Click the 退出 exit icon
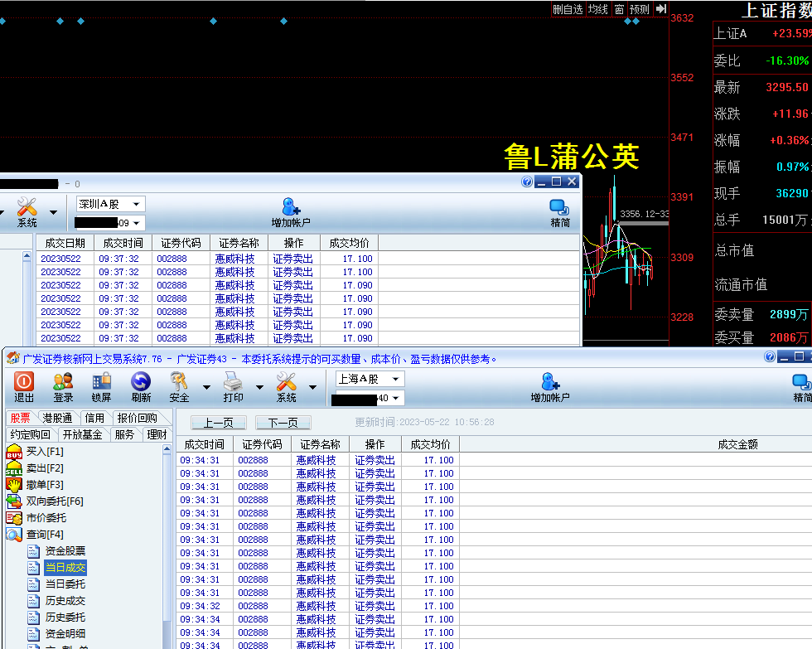This screenshot has height=649, width=812. pos(24,387)
